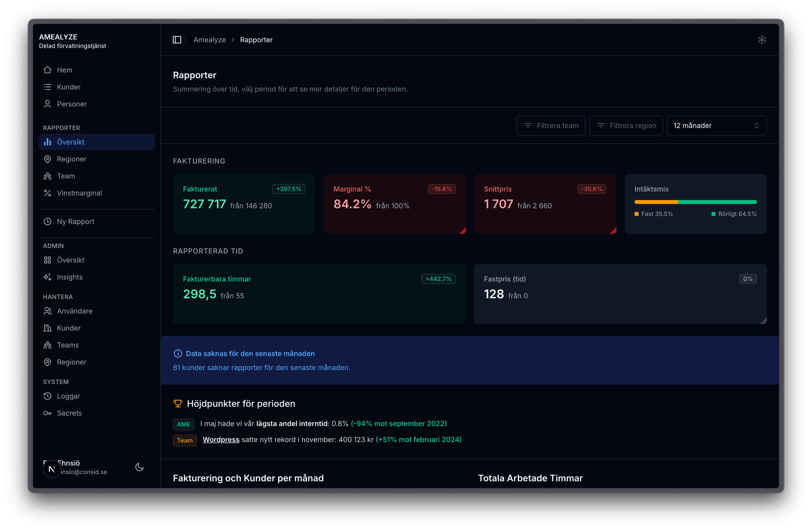Image resolution: width=812 pixels, height=530 pixels.
Task: Open Filtrera region filter
Action: point(626,126)
